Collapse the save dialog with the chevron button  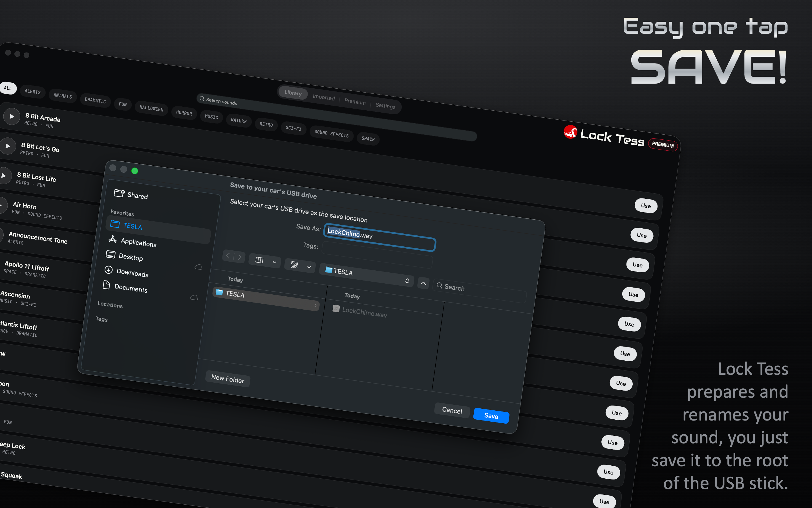click(x=423, y=283)
